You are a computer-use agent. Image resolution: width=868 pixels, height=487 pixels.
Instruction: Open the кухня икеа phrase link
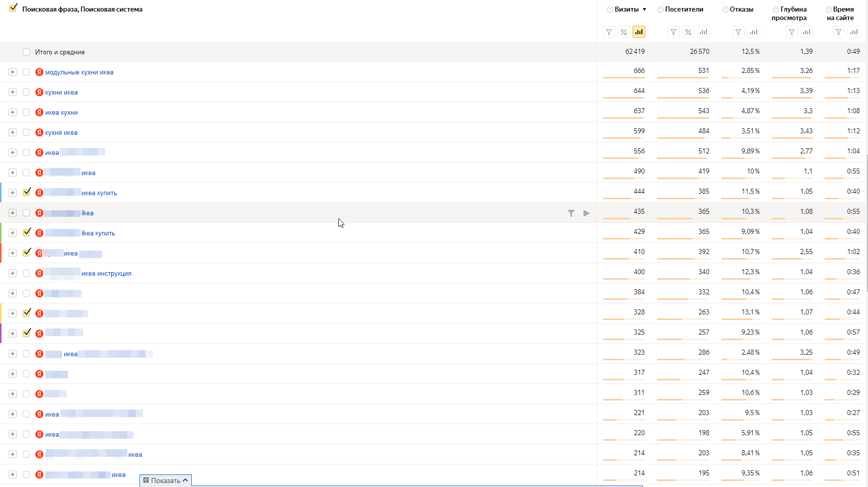click(61, 133)
